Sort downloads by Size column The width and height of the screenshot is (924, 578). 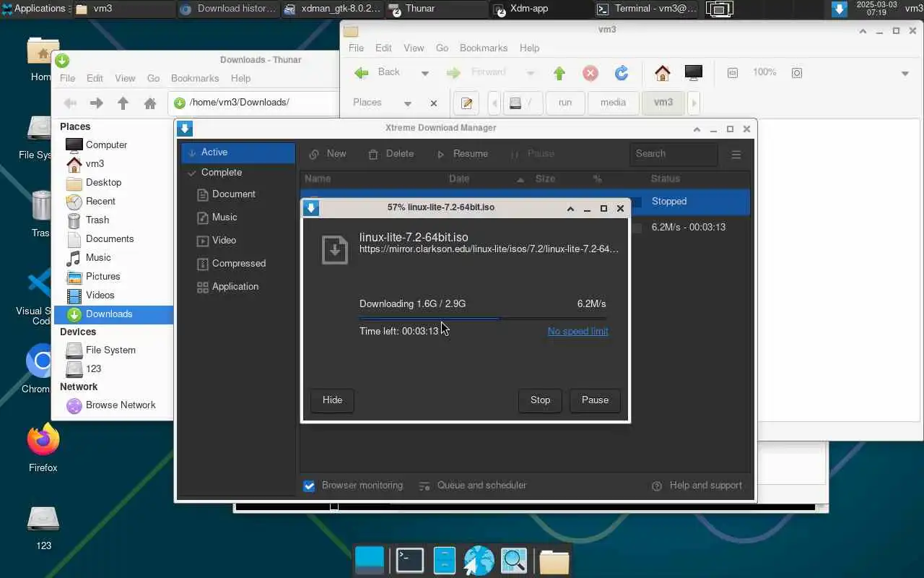coord(545,178)
